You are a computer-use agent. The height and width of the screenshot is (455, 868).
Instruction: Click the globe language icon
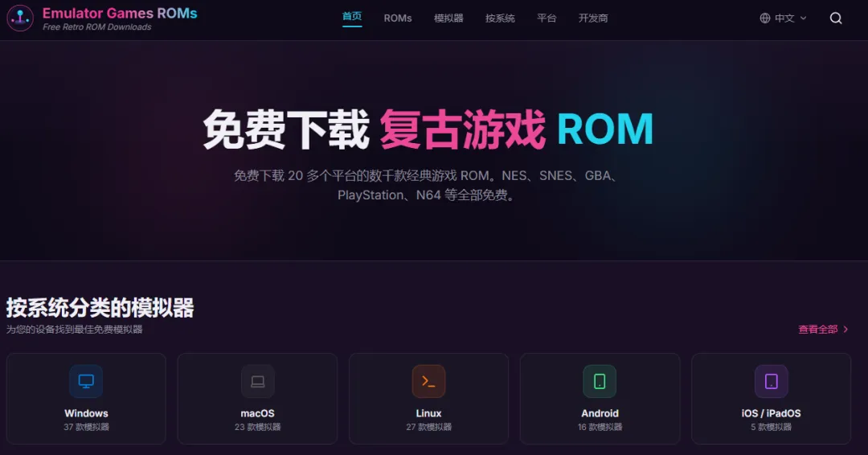pyautogui.click(x=765, y=18)
